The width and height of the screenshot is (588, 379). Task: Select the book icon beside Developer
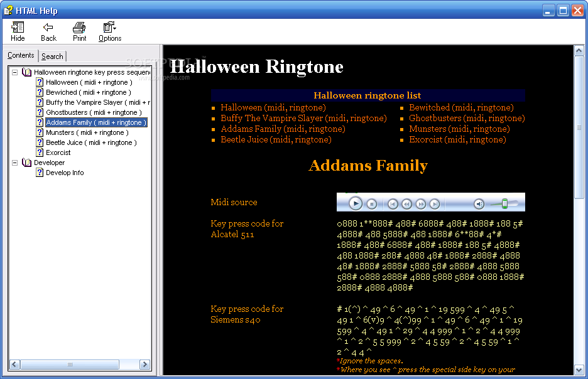point(26,162)
